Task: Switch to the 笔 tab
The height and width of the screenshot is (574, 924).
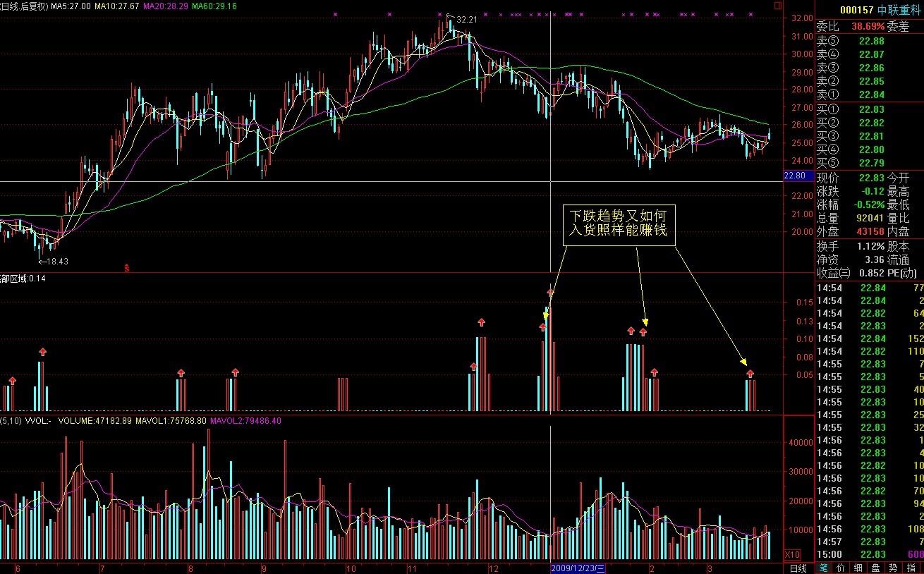Action: (823, 568)
